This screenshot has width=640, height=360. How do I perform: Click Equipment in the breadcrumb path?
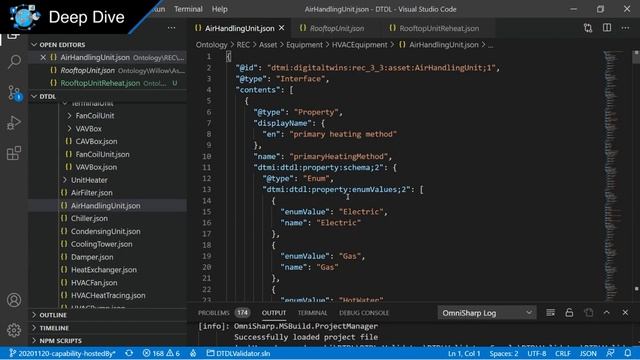pos(304,45)
